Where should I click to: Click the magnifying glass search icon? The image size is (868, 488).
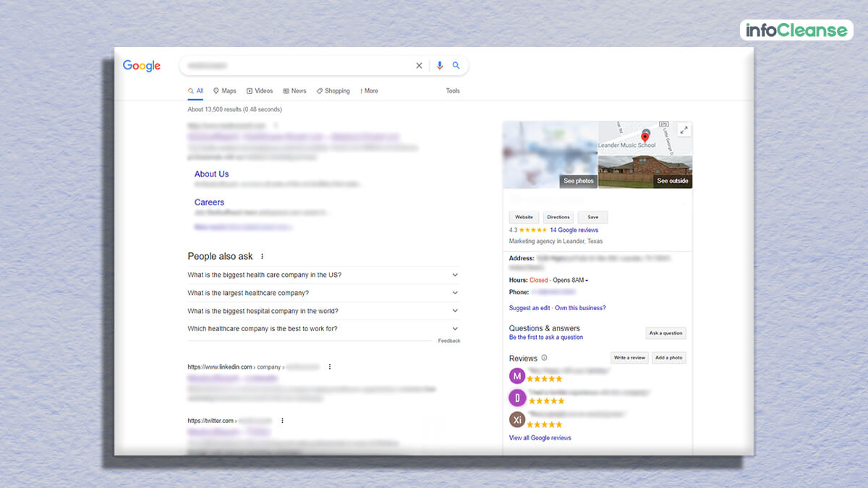(456, 65)
